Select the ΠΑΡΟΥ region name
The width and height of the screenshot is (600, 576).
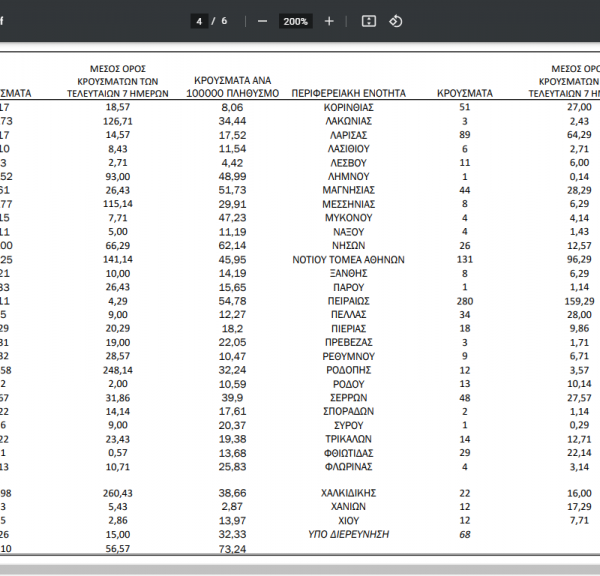coord(349,287)
